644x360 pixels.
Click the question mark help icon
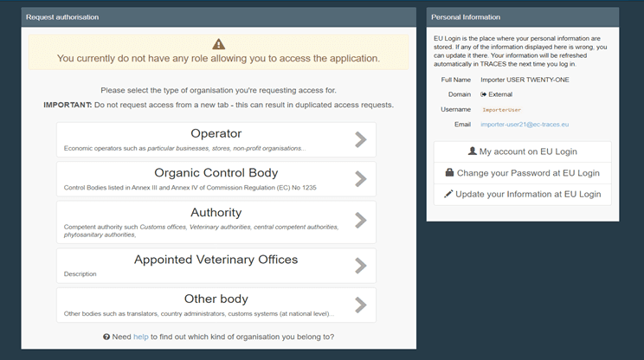pyautogui.click(x=106, y=337)
